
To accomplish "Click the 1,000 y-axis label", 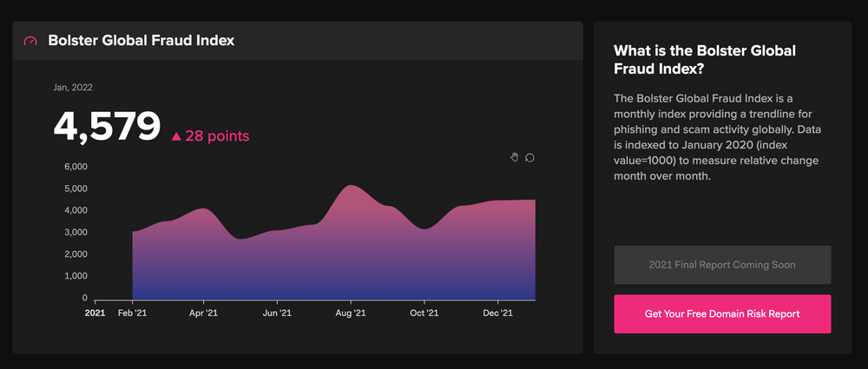I will tap(76, 276).
